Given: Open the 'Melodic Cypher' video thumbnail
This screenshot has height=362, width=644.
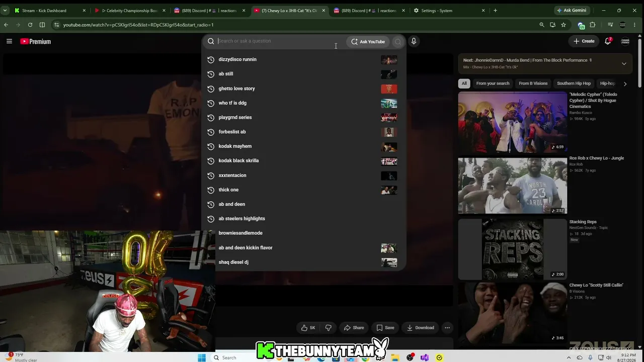Looking at the screenshot, I should [x=512, y=122].
